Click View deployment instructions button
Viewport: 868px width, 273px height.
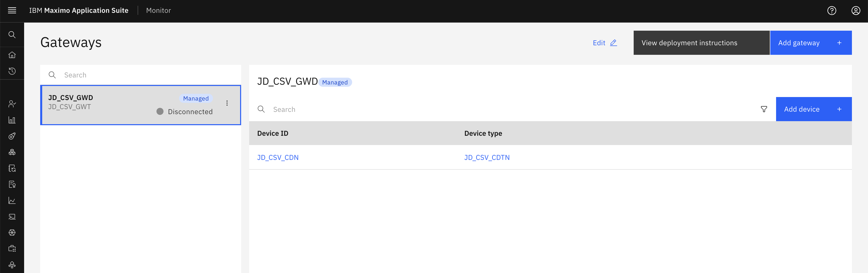point(701,43)
